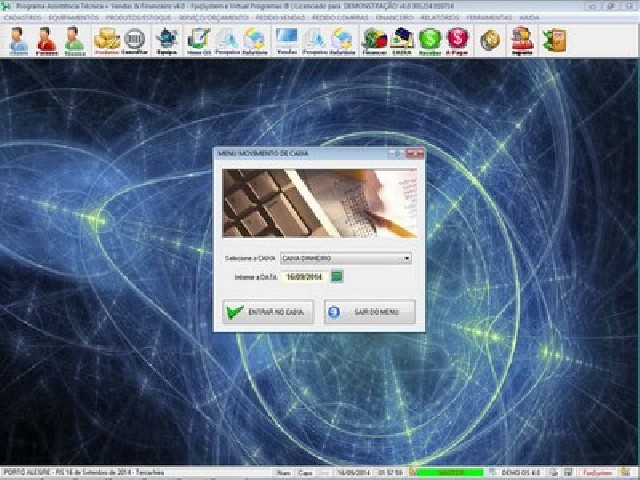Open the FERRAMENTAS menu

coord(489,18)
